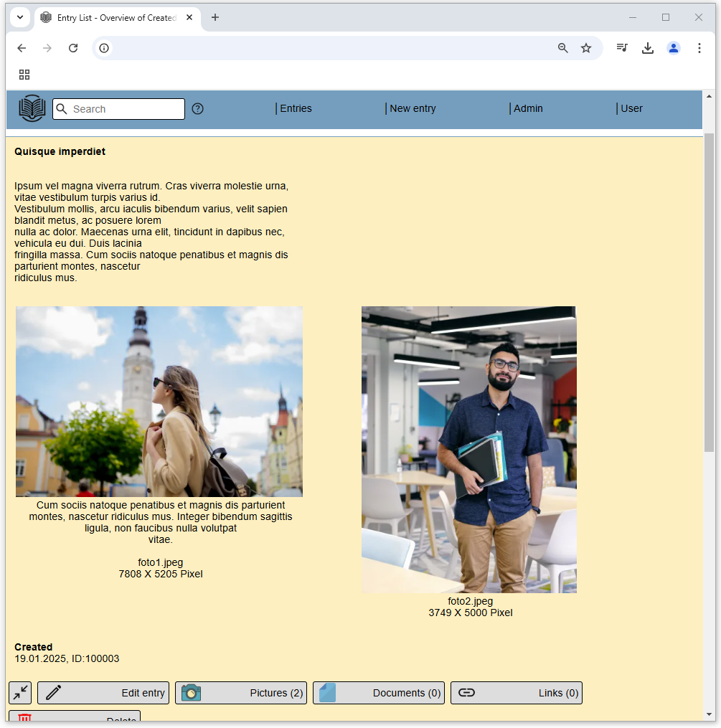This screenshot has height=728, width=721.
Task: Open the New entry menu item
Action: (x=411, y=108)
